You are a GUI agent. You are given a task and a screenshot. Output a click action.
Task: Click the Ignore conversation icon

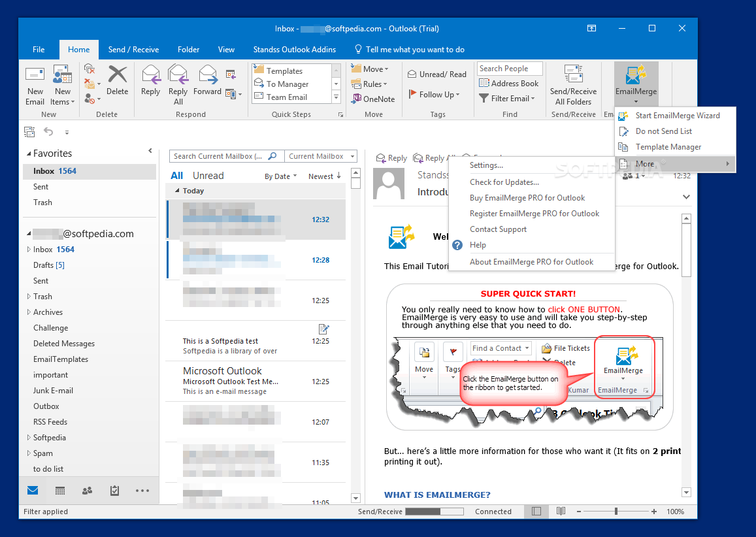90,69
